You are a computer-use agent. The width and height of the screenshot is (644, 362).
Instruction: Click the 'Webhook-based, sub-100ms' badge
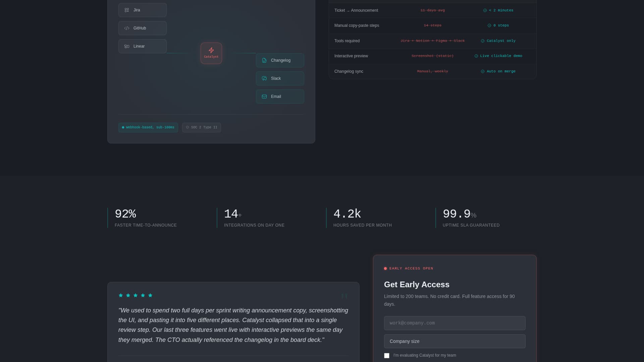coord(148,127)
